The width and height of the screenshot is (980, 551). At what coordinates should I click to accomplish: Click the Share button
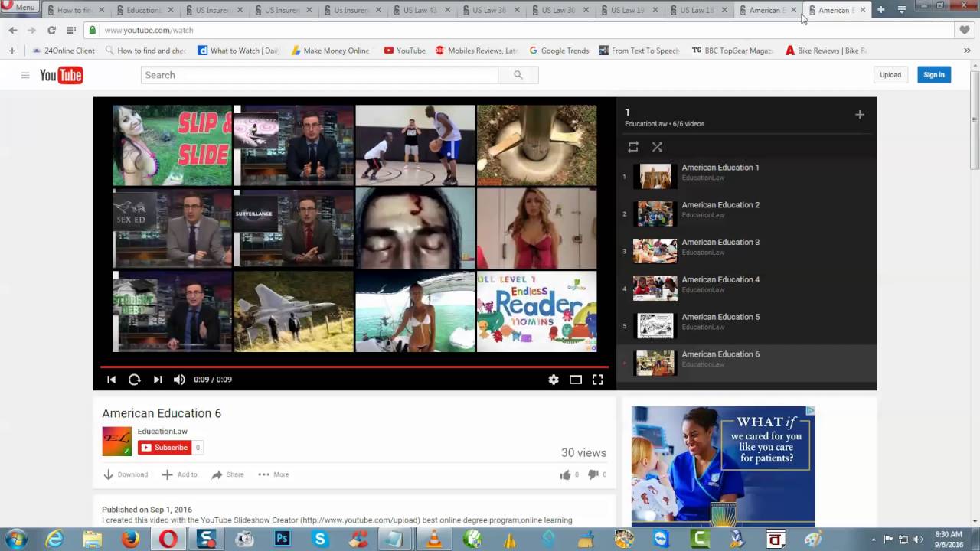[227, 474]
